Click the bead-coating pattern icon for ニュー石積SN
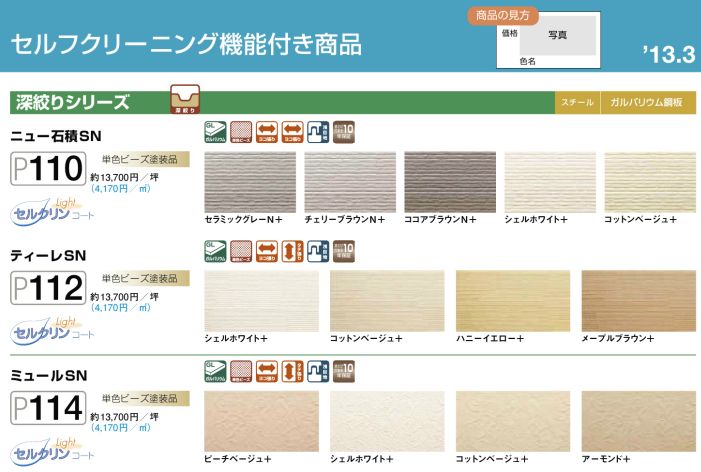This screenshot has width=701, height=472. pos(241,132)
